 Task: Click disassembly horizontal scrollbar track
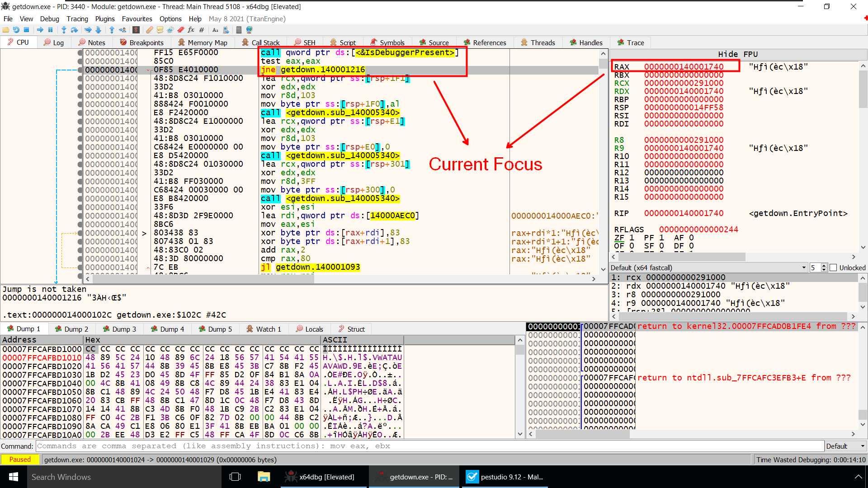(x=452, y=279)
